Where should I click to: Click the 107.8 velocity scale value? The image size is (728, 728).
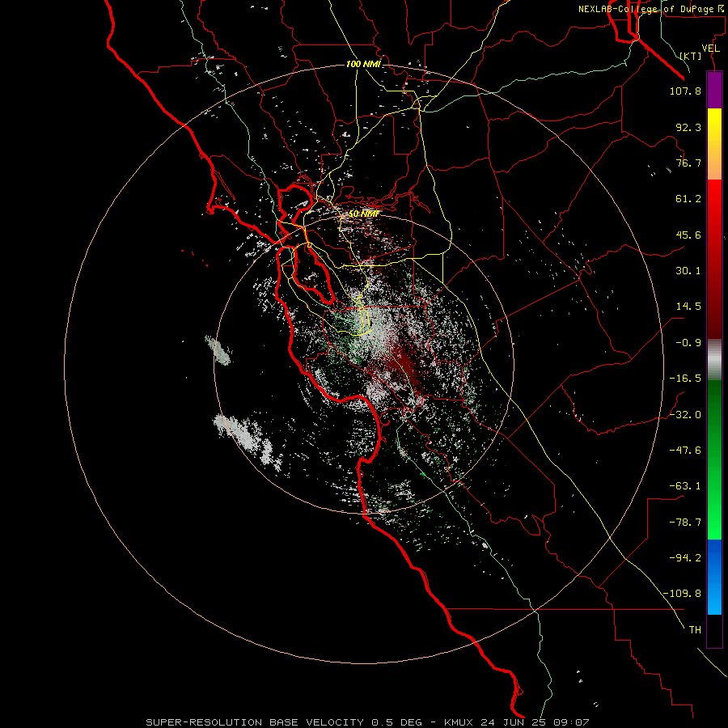pyautogui.click(x=685, y=91)
